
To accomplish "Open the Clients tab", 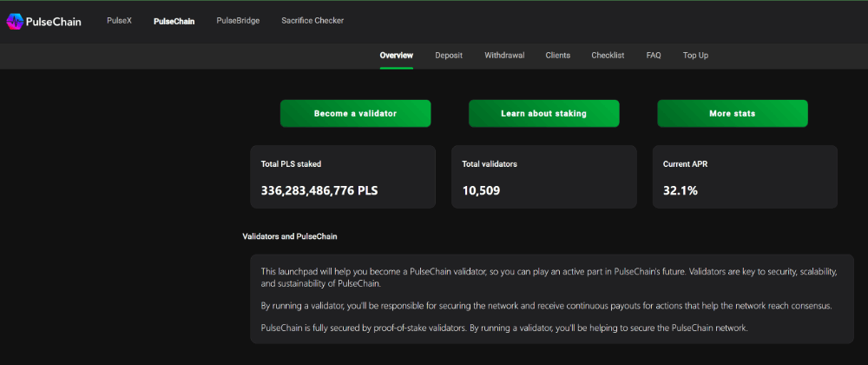I will click(558, 56).
